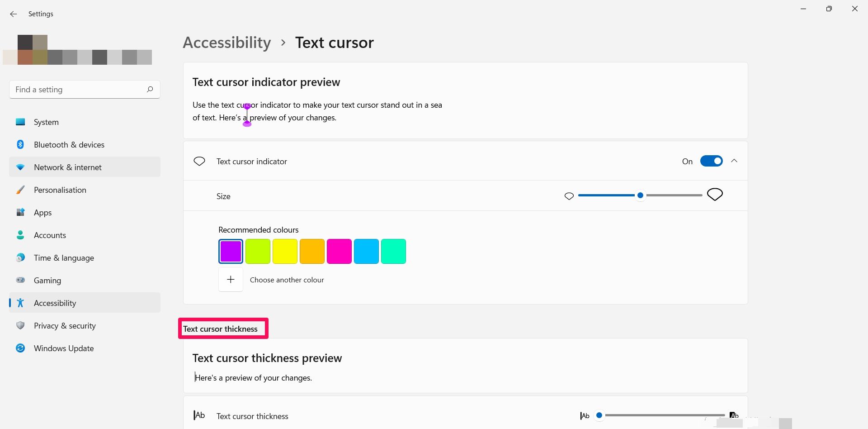This screenshot has width=868, height=429.
Task: Click the System monitor icon in sidebar
Action: pos(20,122)
